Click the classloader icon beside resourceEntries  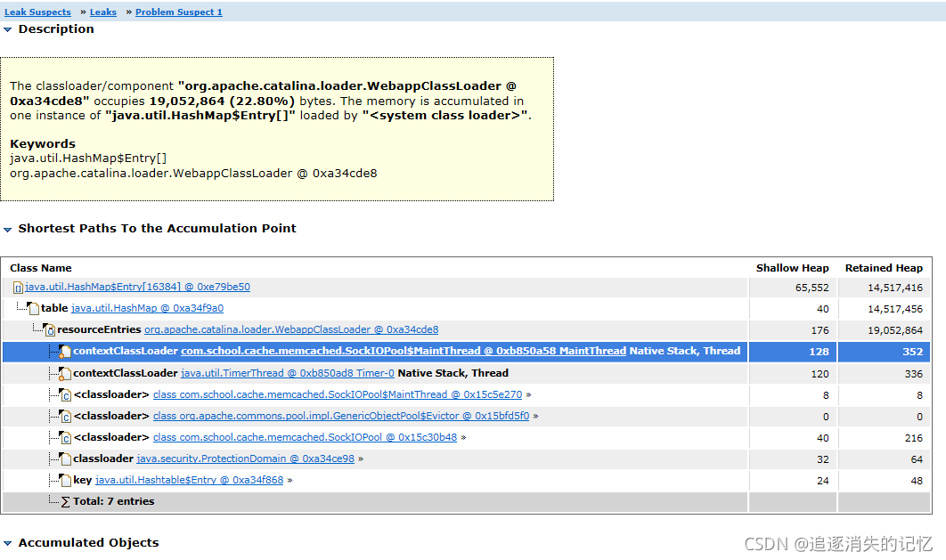[50, 329]
